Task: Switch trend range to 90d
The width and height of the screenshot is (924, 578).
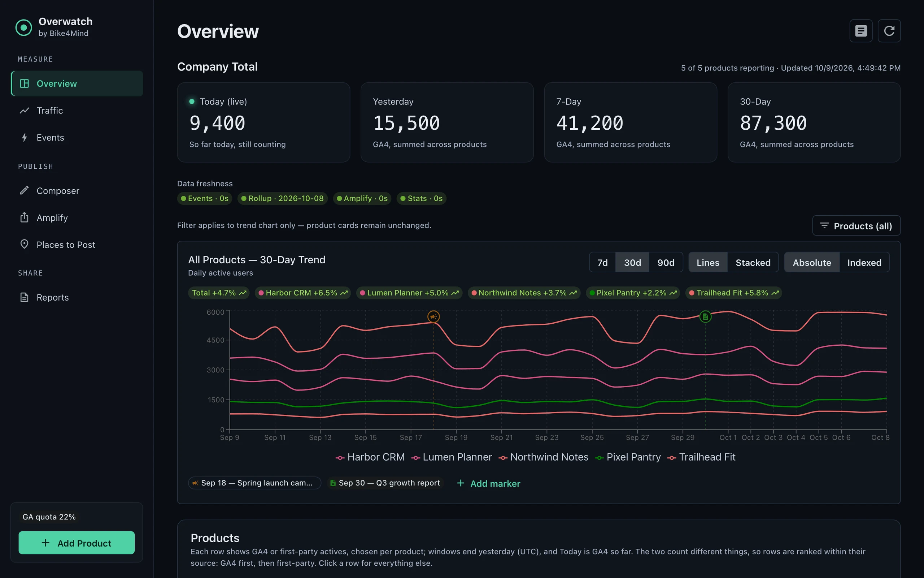Action: pos(666,262)
